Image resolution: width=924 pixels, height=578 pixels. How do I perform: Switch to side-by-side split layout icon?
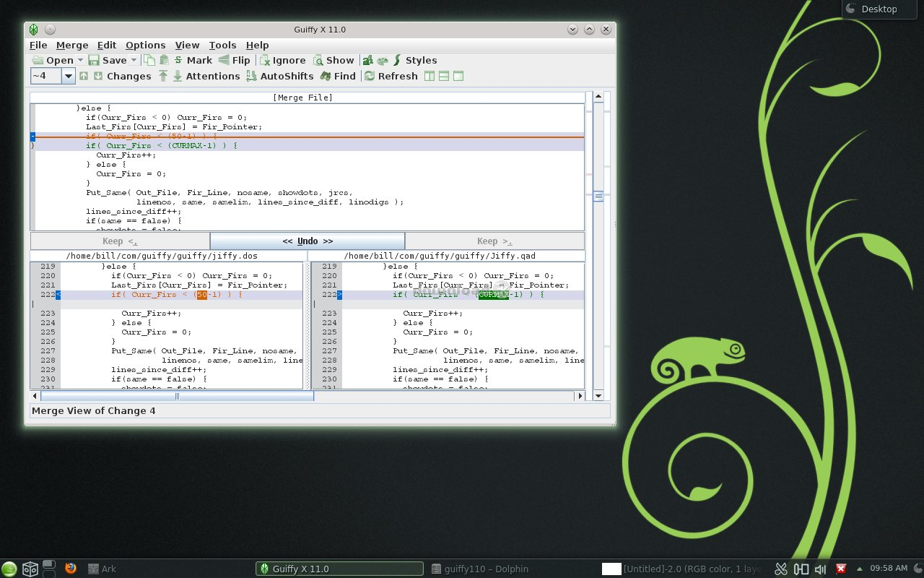[x=430, y=76]
